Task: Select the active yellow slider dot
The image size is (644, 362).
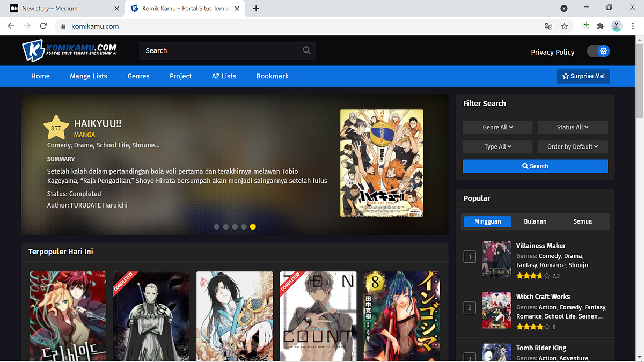Action: pos(253,227)
